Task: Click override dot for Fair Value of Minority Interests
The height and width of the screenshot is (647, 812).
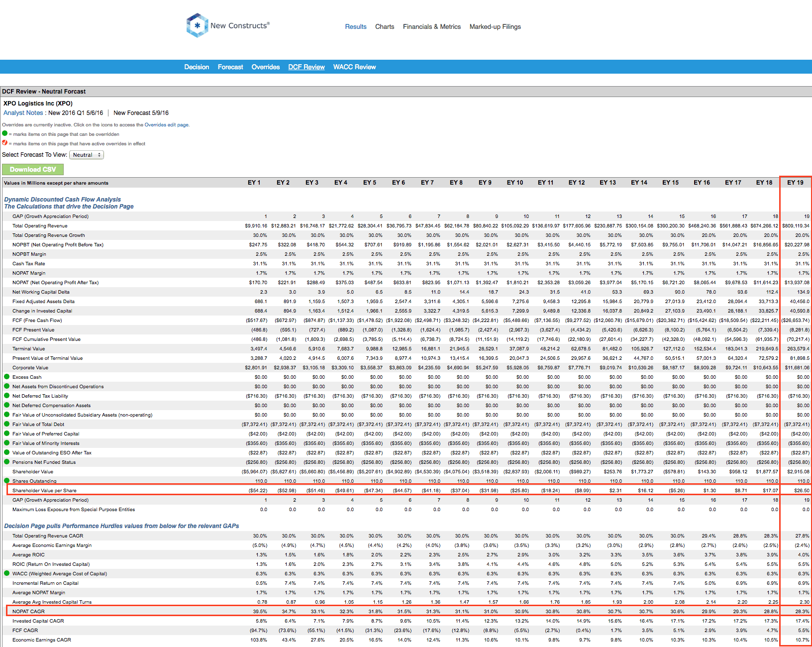Action: 7,443
